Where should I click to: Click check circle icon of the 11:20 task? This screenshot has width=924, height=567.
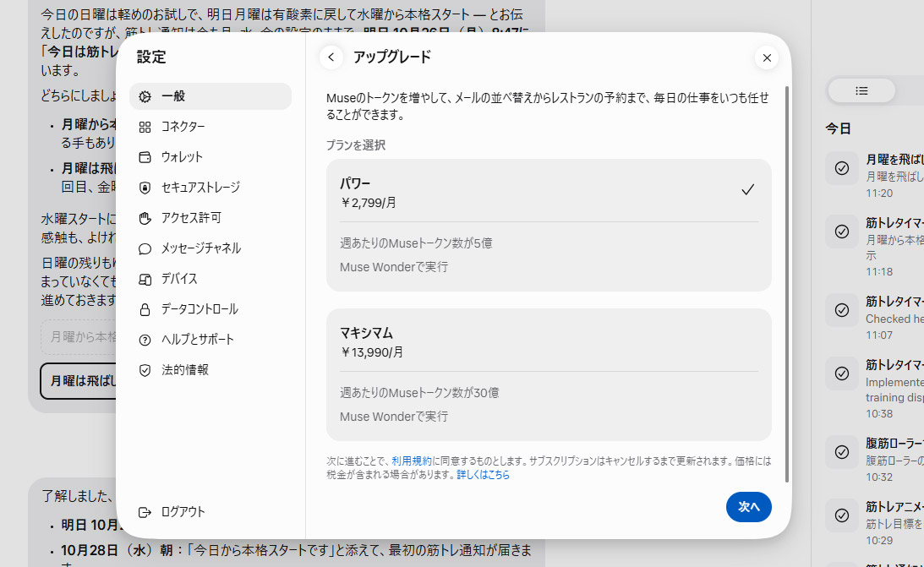click(x=842, y=168)
